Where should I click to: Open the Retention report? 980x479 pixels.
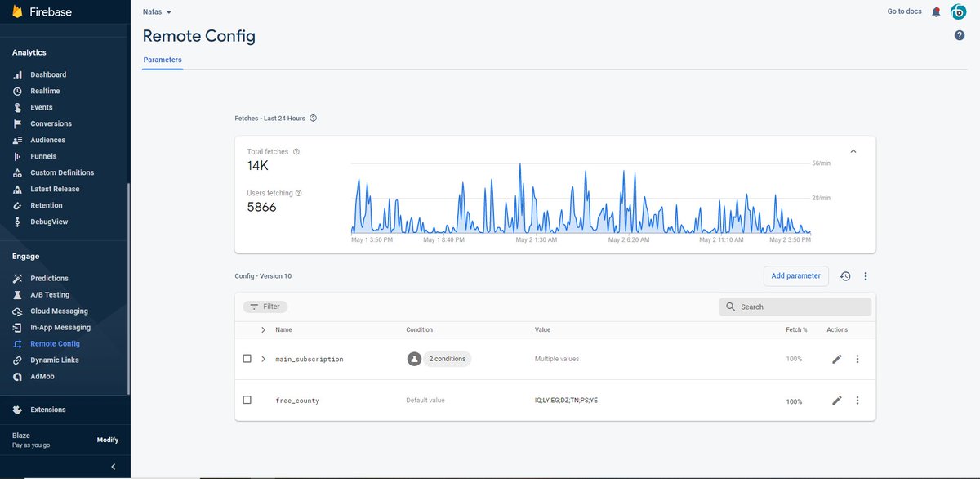(x=47, y=205)
